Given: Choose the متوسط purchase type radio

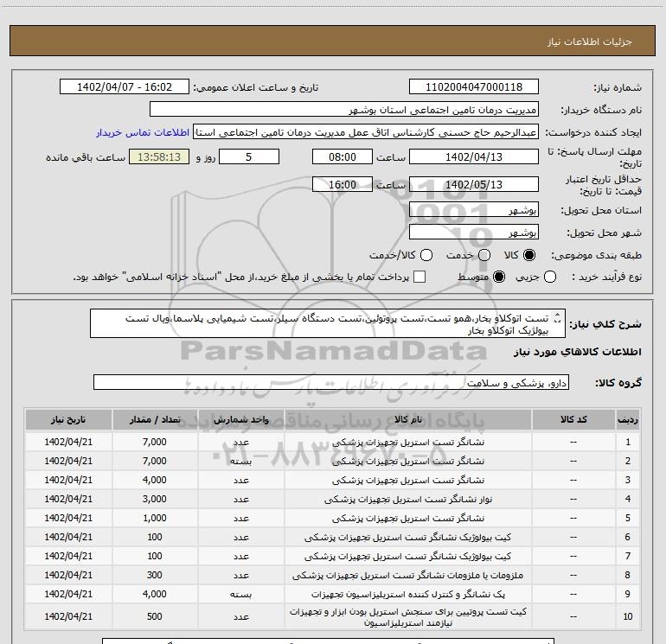Looking at the screenshot, I should 499,277.
